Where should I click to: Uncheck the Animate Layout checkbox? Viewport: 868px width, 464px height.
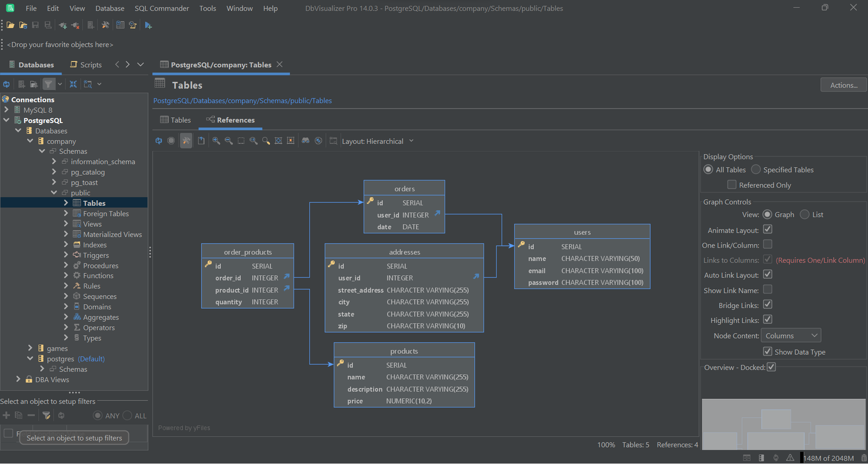click(768, 229)
